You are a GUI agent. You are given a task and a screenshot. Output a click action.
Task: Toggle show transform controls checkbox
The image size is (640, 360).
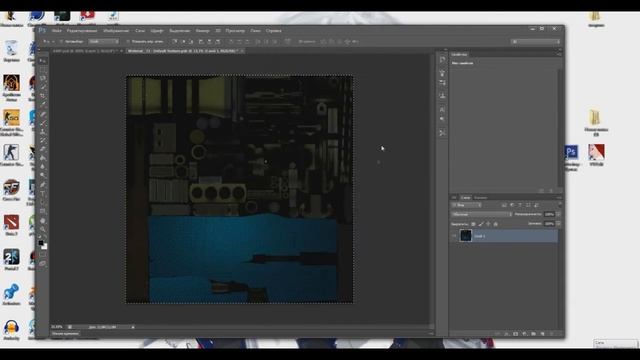(x=128, y=42)
